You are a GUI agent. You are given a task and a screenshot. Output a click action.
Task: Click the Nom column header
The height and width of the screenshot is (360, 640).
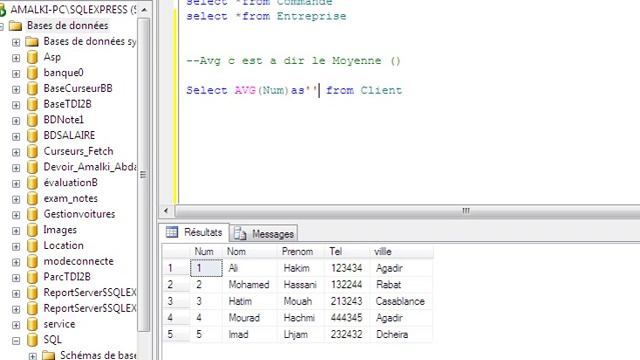point(250,251)
